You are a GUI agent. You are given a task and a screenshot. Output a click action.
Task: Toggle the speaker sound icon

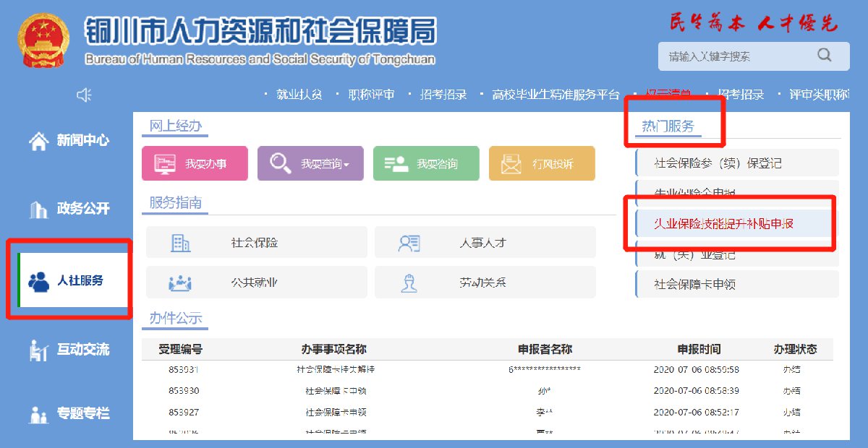coord(85,95)
